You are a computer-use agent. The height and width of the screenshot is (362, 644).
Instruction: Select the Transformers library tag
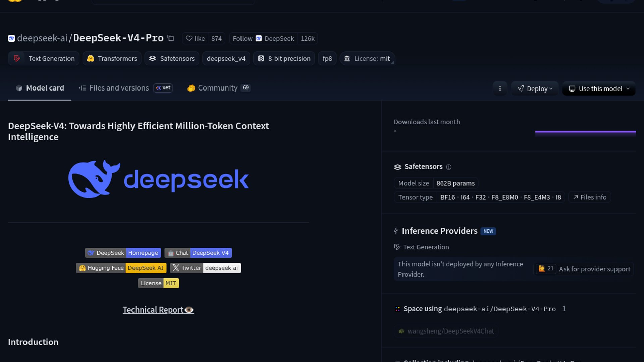pyautogui.click(x=112, y=58)
